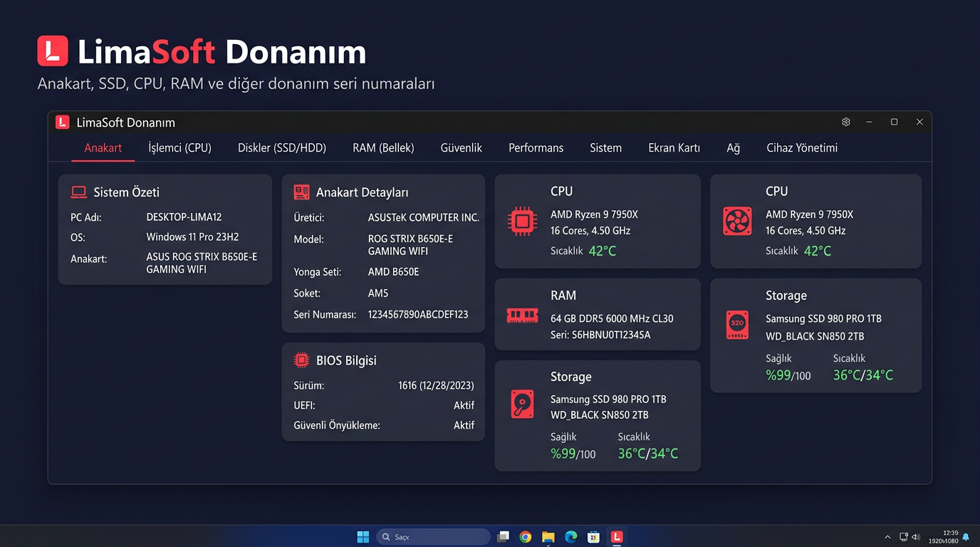
Task: Click the red processor chip icon in CPU card
Action: tap(522, 221)
